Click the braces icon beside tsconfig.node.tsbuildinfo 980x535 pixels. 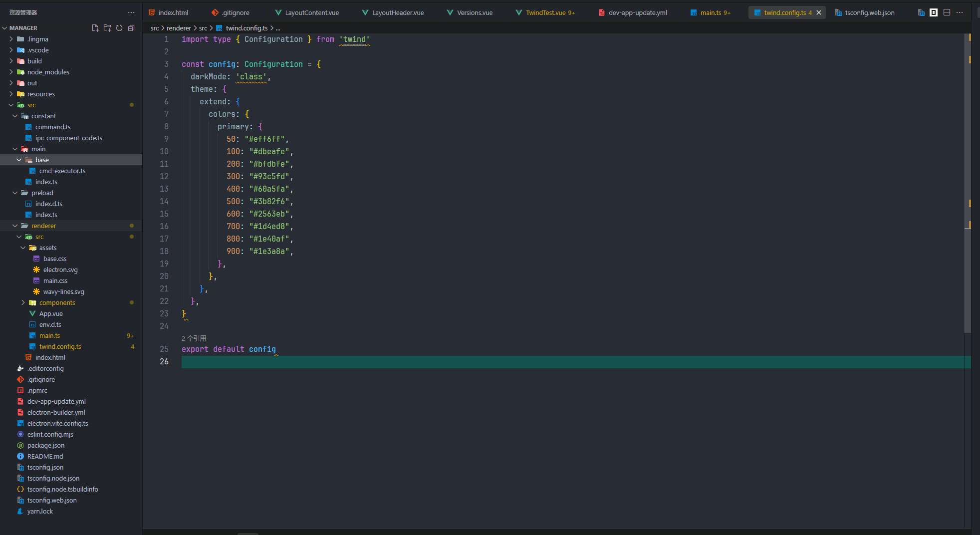coord(20,489)
